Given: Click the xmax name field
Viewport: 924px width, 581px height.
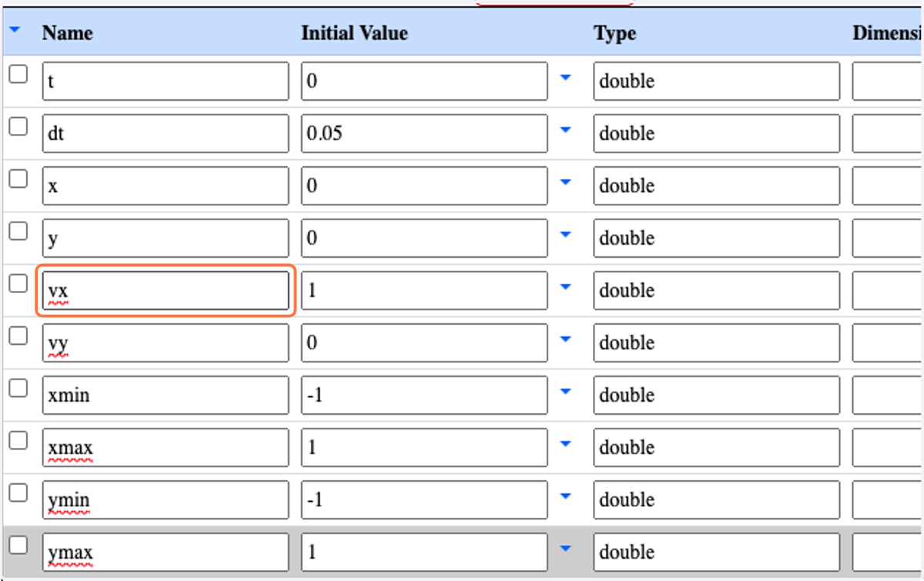Looking at the screenshot, I should pyautogui.click(x=166, y=448).
